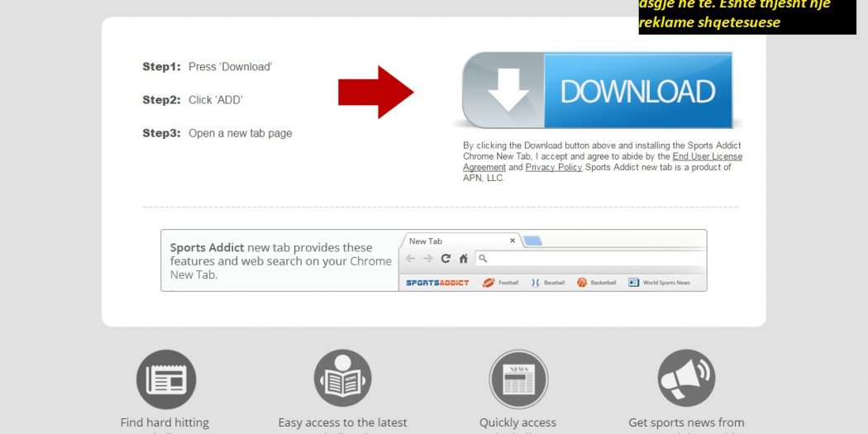Select World Sports News in toolbar
The image size is (868, 434).
[x=660, y=283]
